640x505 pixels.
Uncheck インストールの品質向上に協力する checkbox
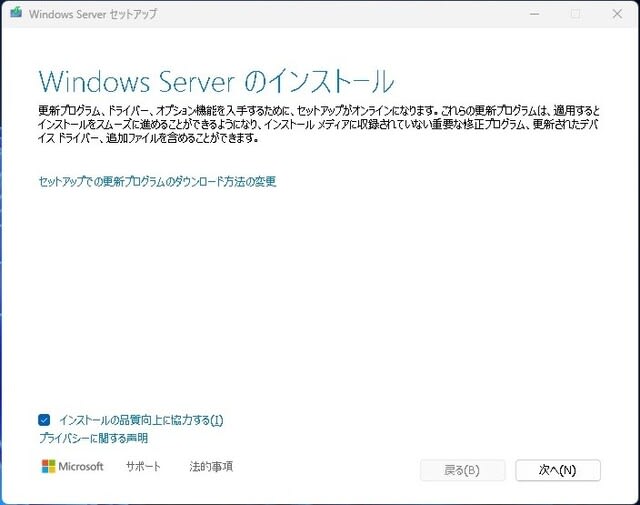pos(44,420)
